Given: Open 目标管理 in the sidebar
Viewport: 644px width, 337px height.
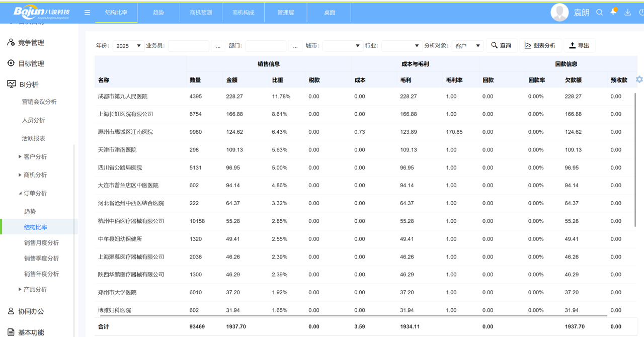Looking at the screenshot, I should [31, 64].
